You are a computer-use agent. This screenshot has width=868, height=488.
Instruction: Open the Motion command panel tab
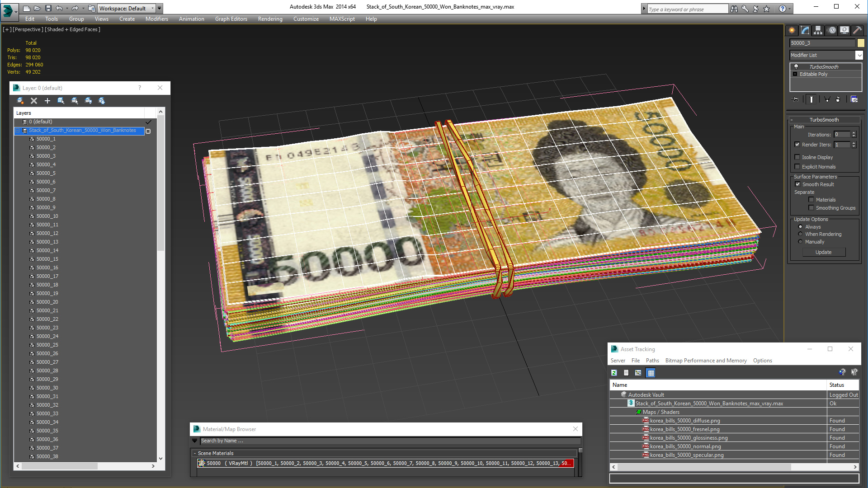832,30
